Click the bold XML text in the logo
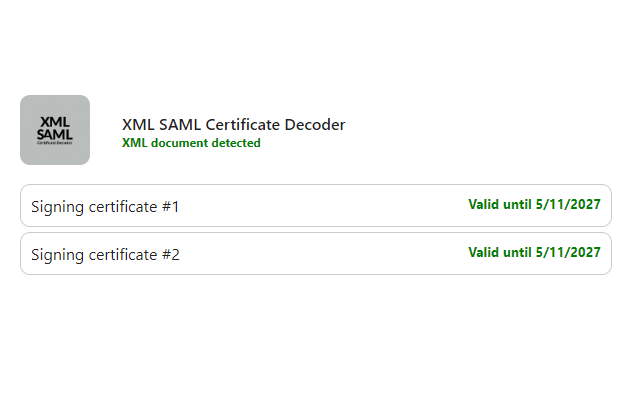The image size is (640, 400). 55,122
